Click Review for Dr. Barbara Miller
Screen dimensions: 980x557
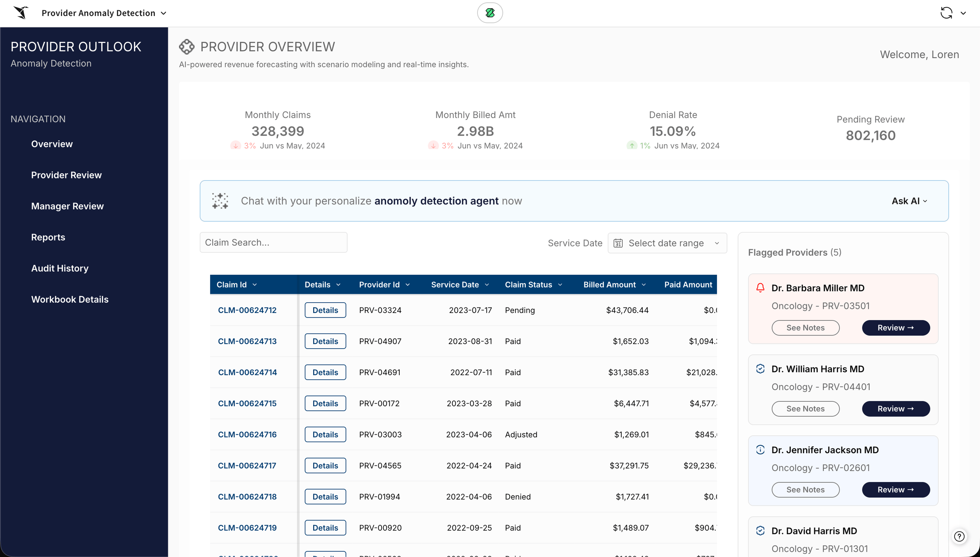pos(896,328)
